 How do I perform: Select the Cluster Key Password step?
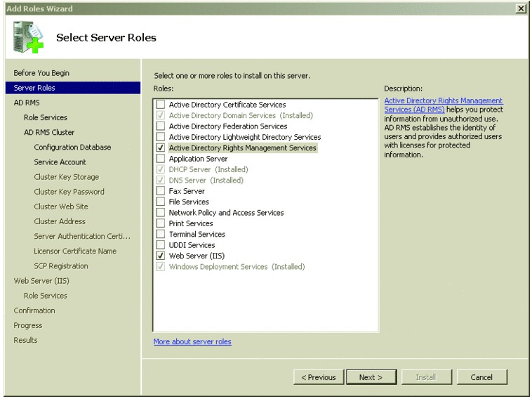tap(69, 192)
